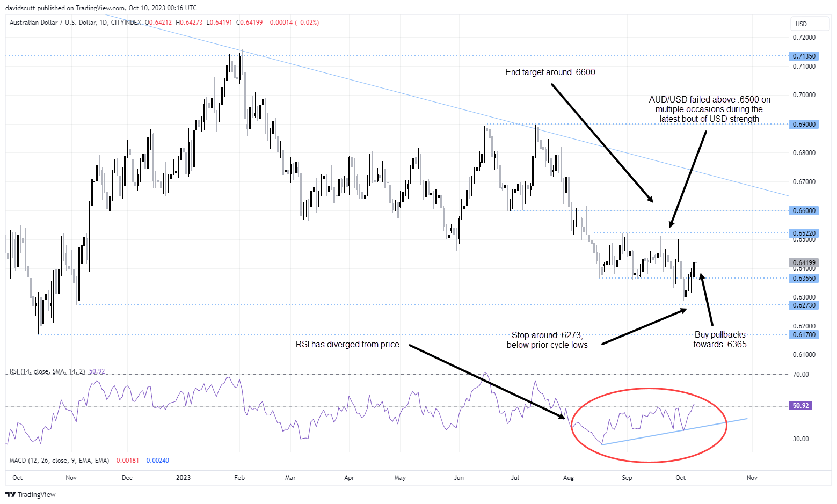Click the MACD value -0.00181
Image resolution: width=837 pixels, height=504 pixels.
coord(127,461)
